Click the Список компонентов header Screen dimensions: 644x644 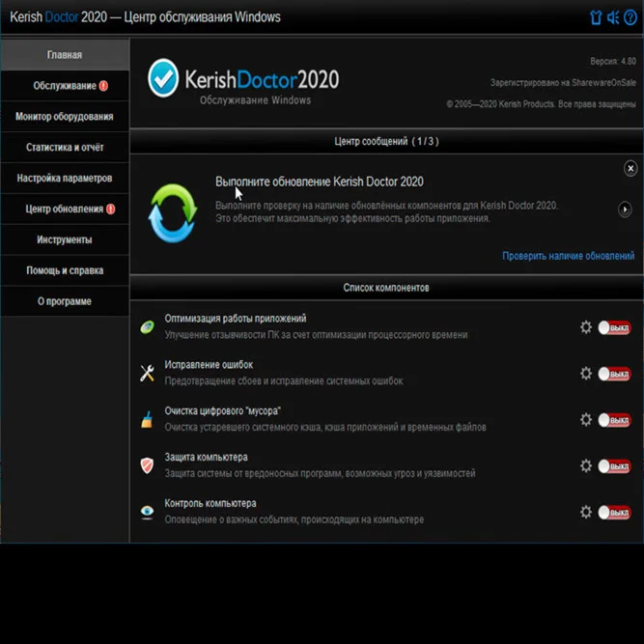tap(386, 288)
